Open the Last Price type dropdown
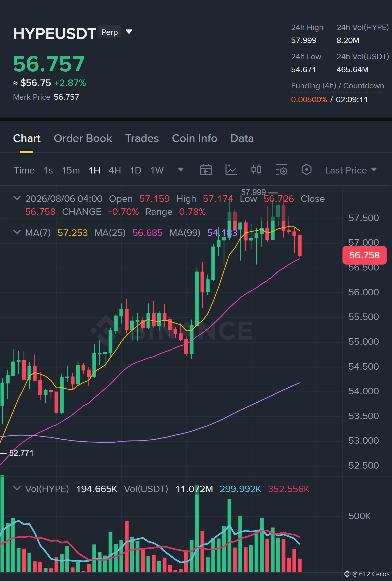This screenshot has width=392, height=581. click(351, 170)
